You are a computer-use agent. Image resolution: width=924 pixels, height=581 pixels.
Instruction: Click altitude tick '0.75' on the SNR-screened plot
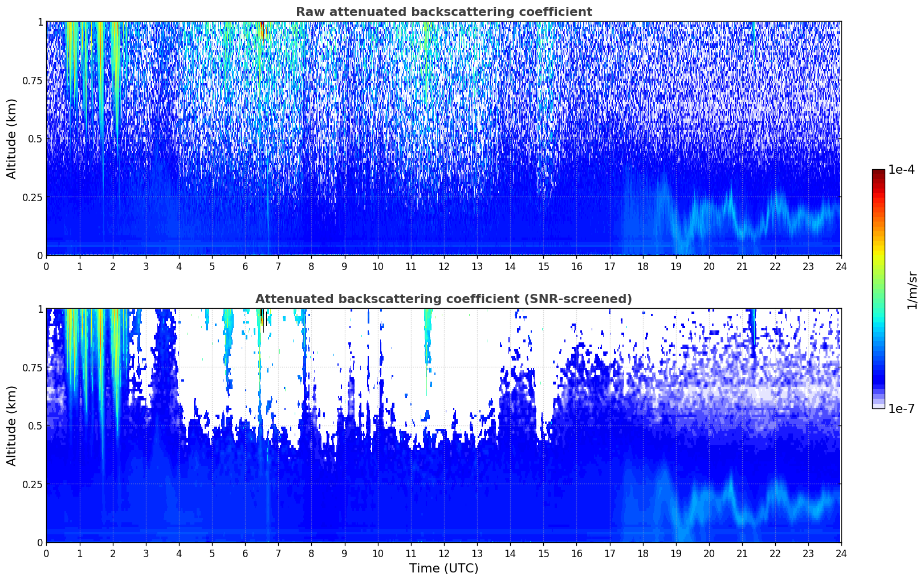32,367
